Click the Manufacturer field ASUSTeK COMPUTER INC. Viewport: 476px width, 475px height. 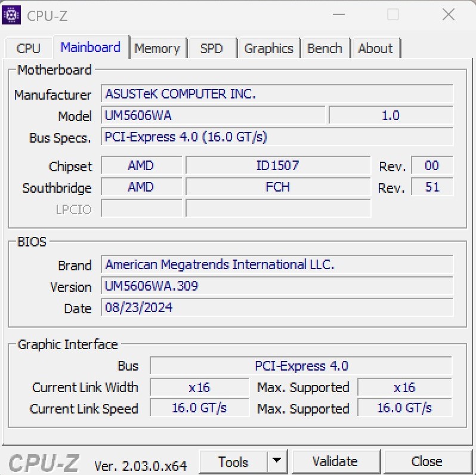(x=277, y=94)
